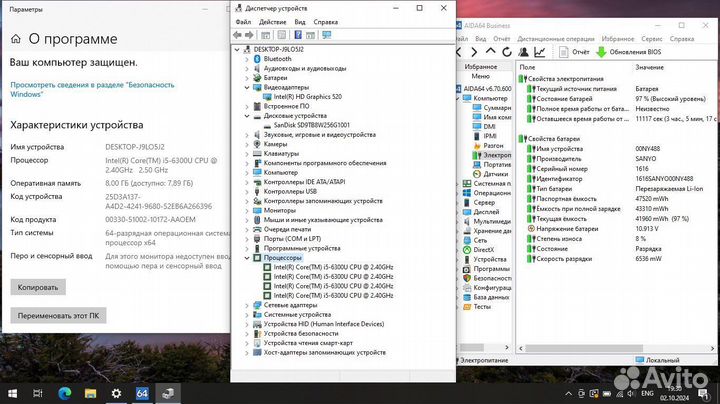
Task: Click the scan hardware monitor icon in Device Manager toolbar
Action: [326, 35]
